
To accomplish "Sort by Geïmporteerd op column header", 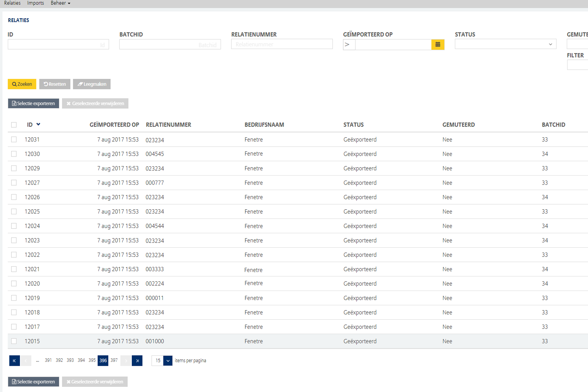I will pyautogui.click(x=114, y=125).
